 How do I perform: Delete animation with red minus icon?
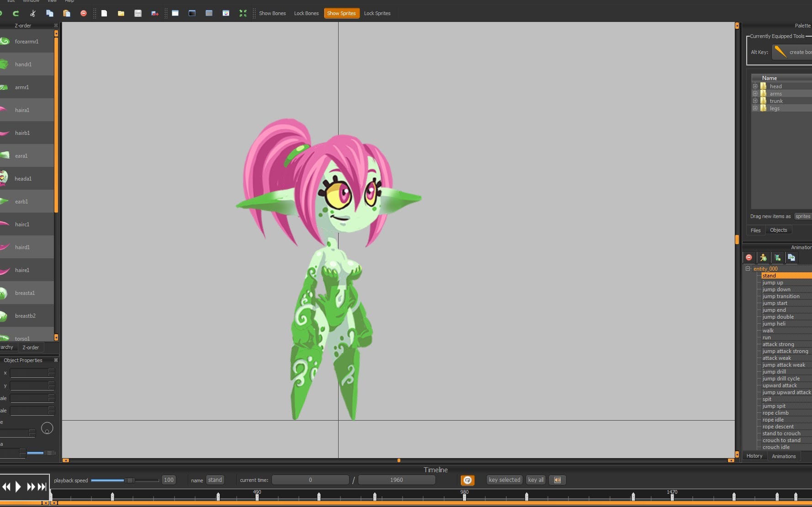point(749,257)
